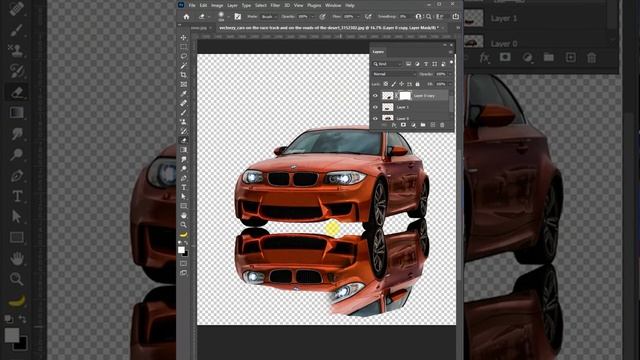
Task: Create new adjustment layer icon
Action: pyautogui.click(x=413, y=125)
